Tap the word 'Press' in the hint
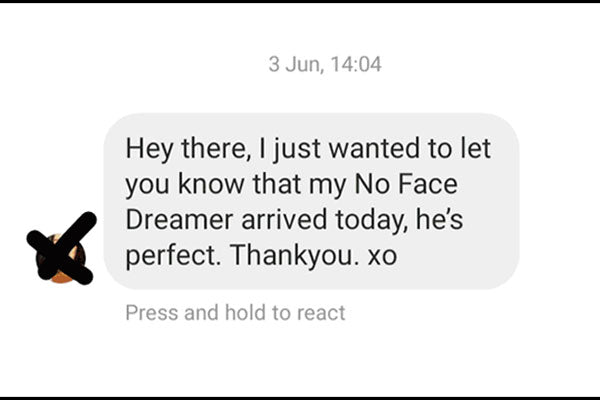600x400 pixels. pos(152,312)
